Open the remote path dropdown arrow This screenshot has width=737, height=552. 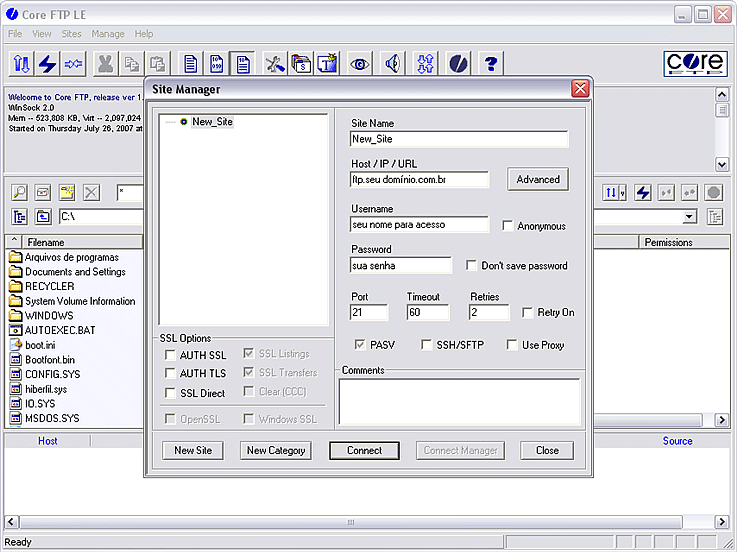pos(690,217)
